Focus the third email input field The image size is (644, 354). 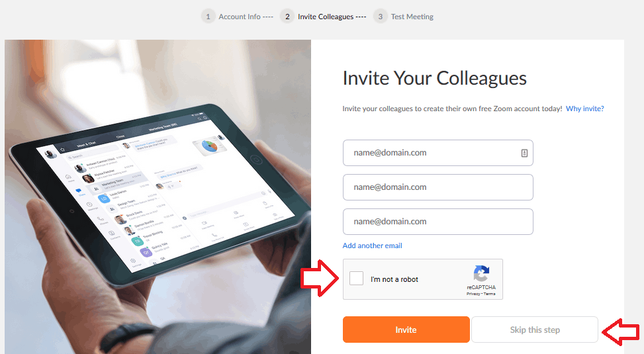pos(437,222)
